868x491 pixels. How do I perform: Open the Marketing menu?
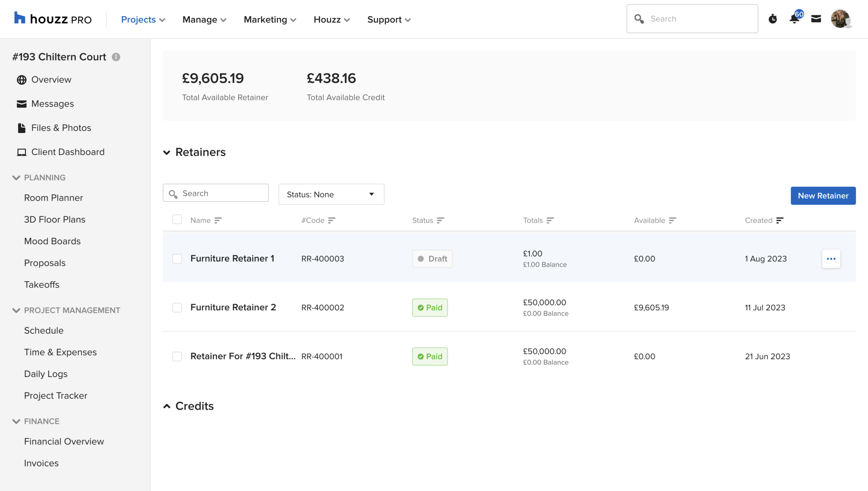point(270,20)
